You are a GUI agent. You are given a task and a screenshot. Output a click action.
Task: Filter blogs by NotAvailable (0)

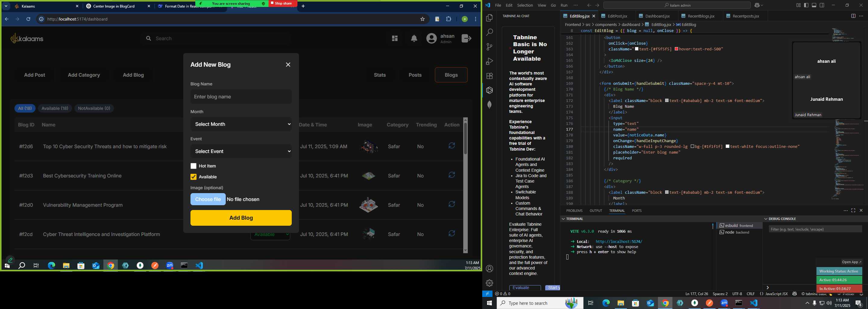pyautogui.click(x=94, y=108)
